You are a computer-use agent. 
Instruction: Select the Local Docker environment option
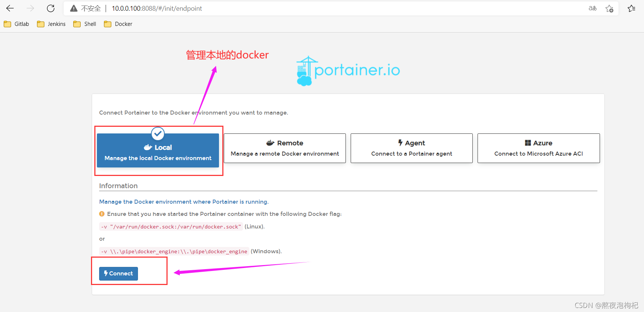click(158, 150)
